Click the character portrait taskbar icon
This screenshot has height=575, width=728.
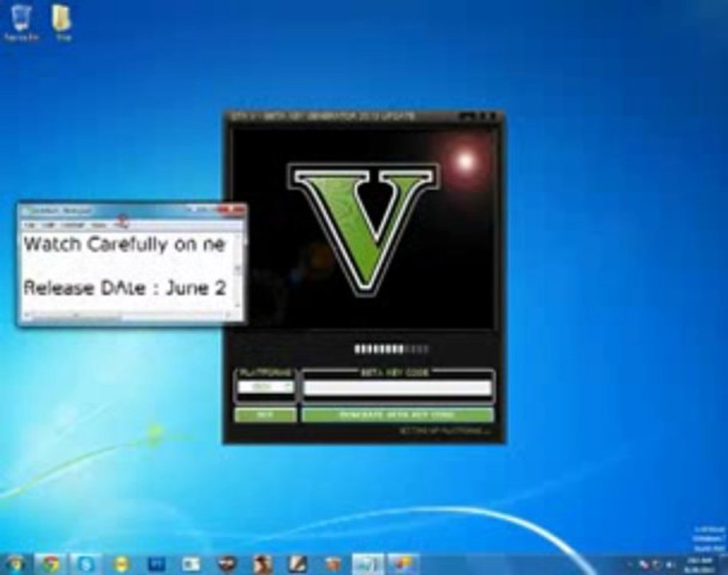tap(263, 565)
